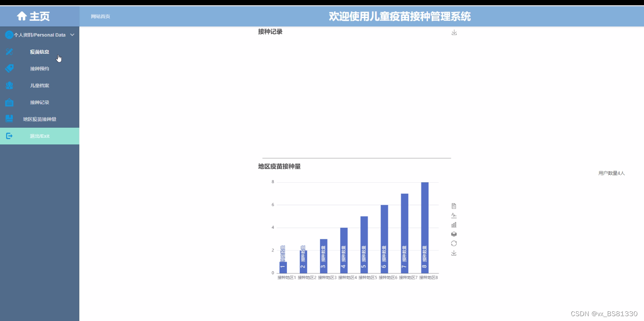The width and height of the screenshot is (644, 321).
Task: Click the bar for 接种地区4
Action: [x=344, y=250]
